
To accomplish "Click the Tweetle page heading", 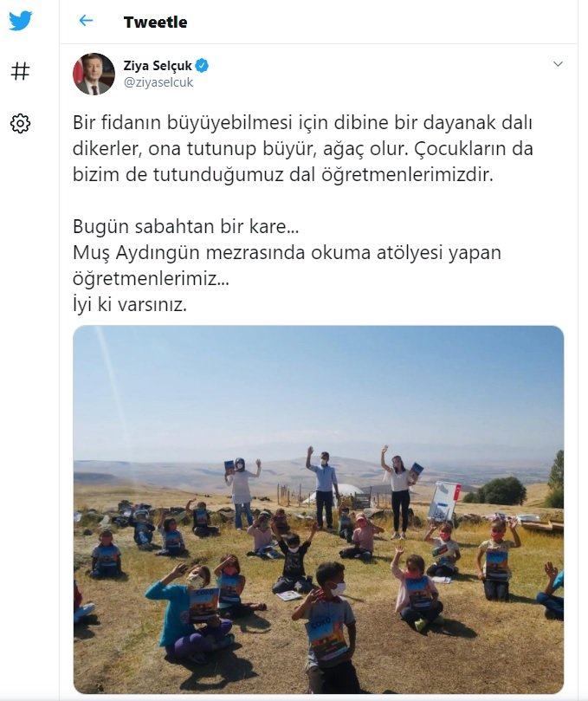I will click(x=156, y=22).
